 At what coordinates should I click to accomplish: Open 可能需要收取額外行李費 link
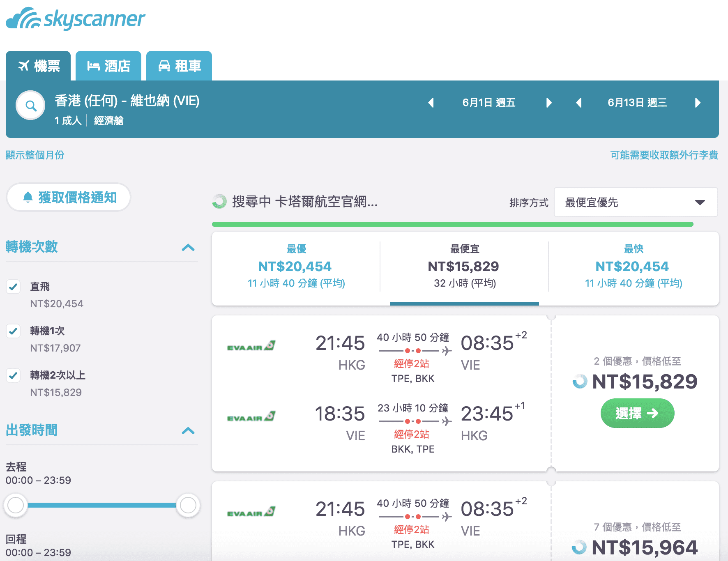(x=664, y=155)
